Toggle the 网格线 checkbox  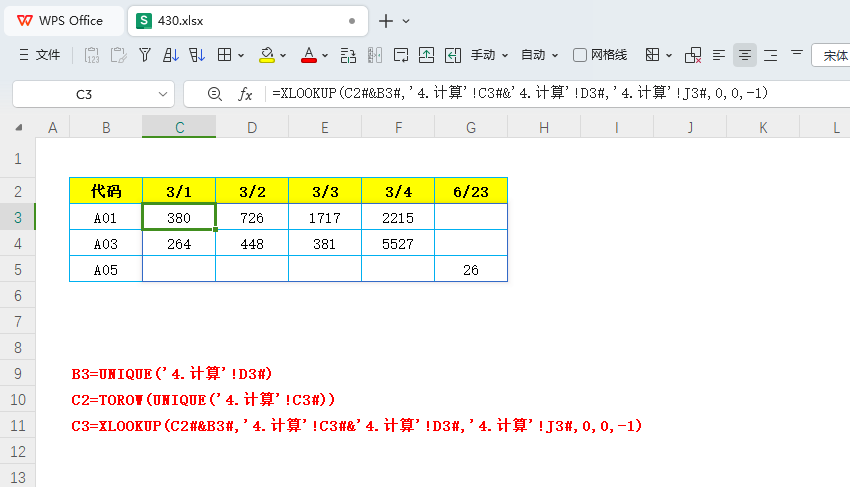(x=579, y=55)
